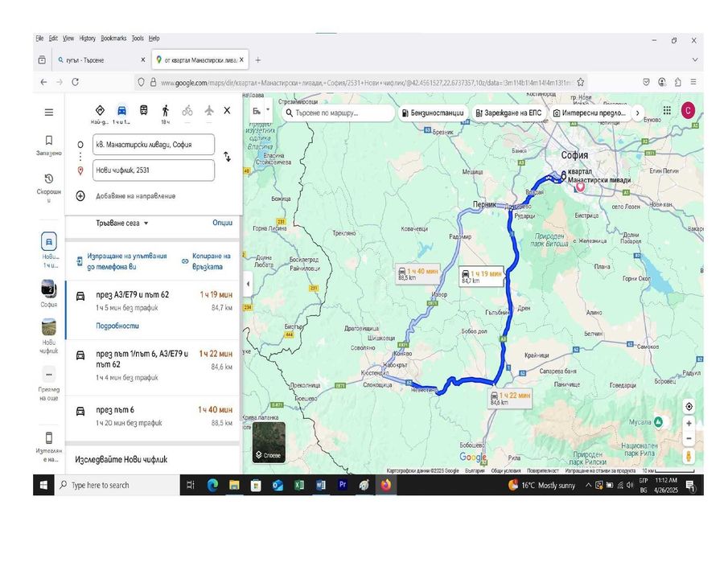Show more category chips with arrow

(x=637, y=113)
